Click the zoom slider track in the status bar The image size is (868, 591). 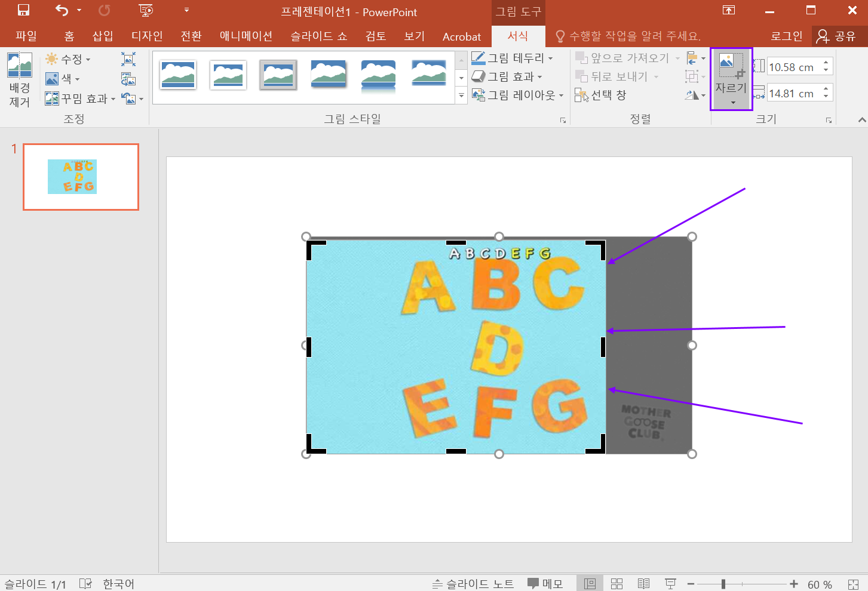coord(742,584)
